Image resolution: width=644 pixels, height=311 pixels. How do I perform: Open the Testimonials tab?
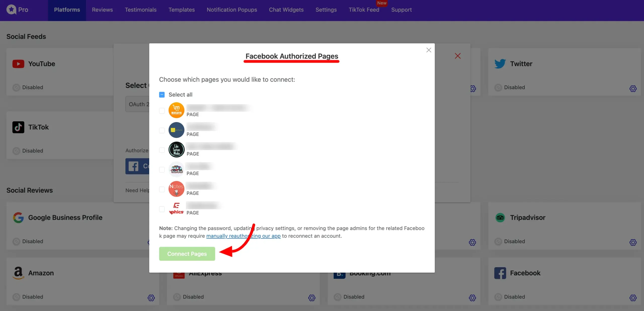pyautogui.click(x=140, y=10)
